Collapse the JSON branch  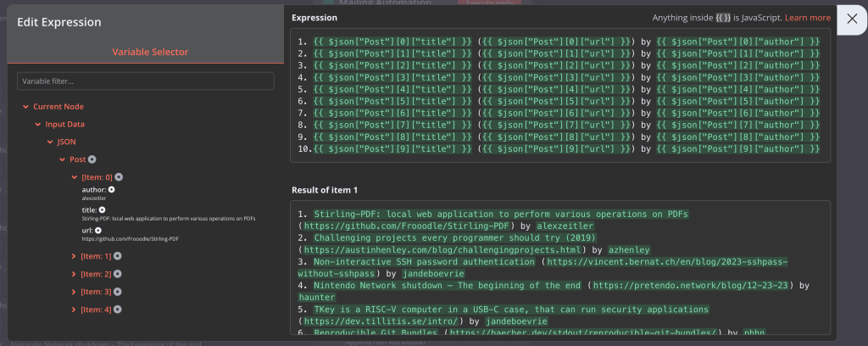(x=50, y=142)
